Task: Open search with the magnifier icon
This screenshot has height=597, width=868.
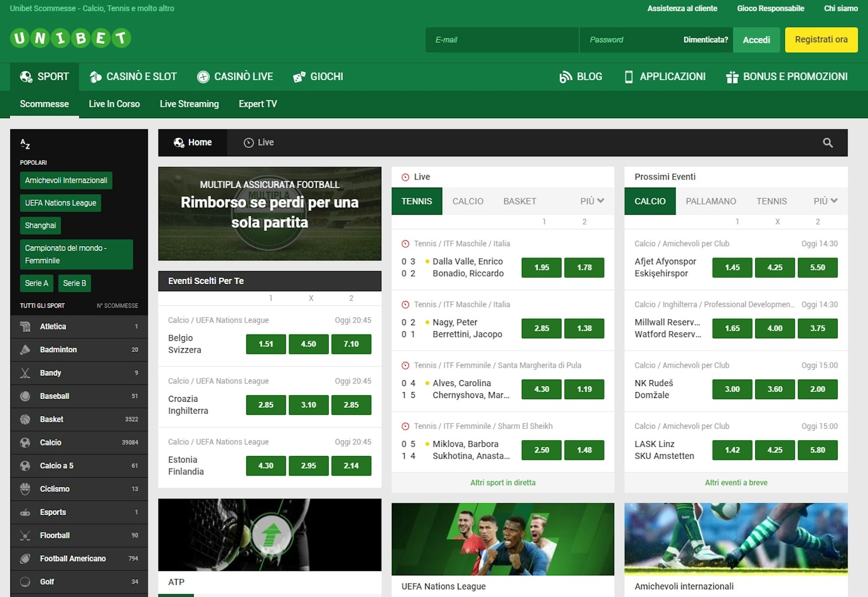Action: [x=827, y=143]
